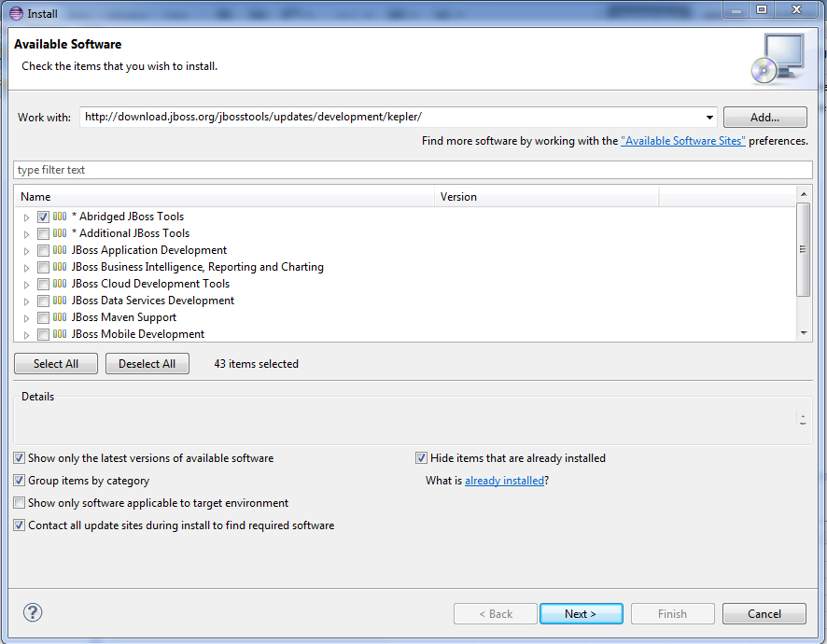Select the * Abridged JBoss Tools row text
The width and height of the screenshot is (827, 644).
128,217
